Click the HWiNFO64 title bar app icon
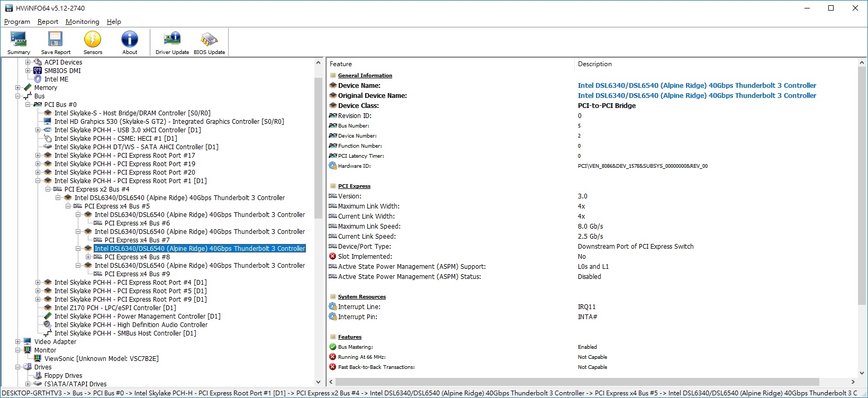The height and width of the screenshot is (398, 868). pyautogui.click(x=8, y=8)
